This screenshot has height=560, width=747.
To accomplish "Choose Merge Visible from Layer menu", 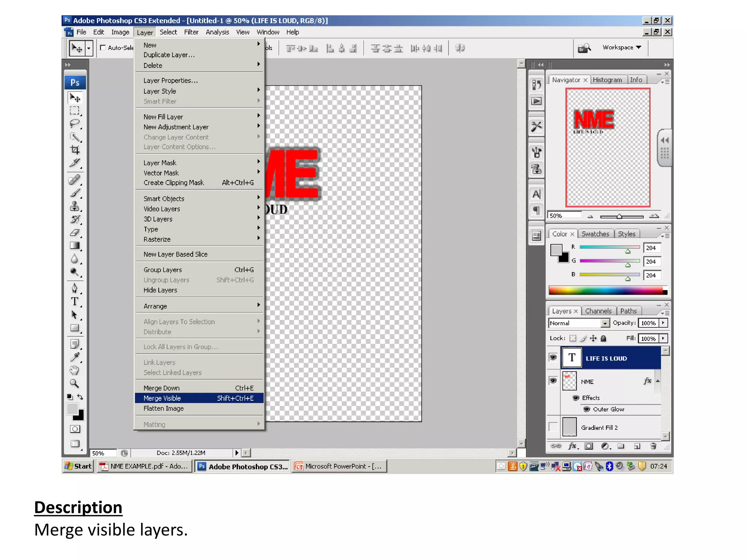I will click(199, 398).
